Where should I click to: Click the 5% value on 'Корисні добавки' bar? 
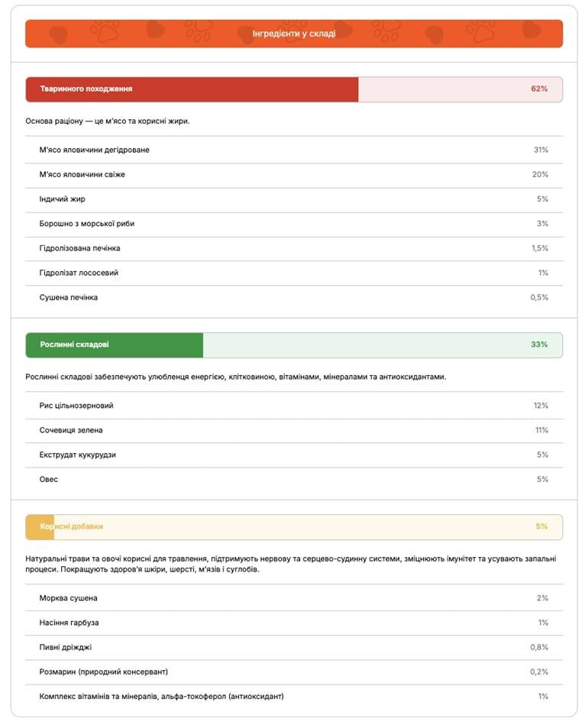pyautogui.click(x=541, y=527)
